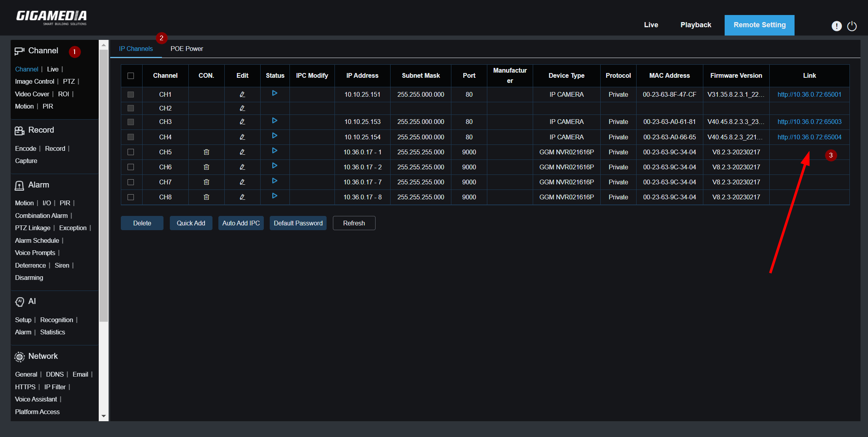Click the CH5 delete trash icon
Viewport: 868px width, 437px height.
click(x=206, y=152)
